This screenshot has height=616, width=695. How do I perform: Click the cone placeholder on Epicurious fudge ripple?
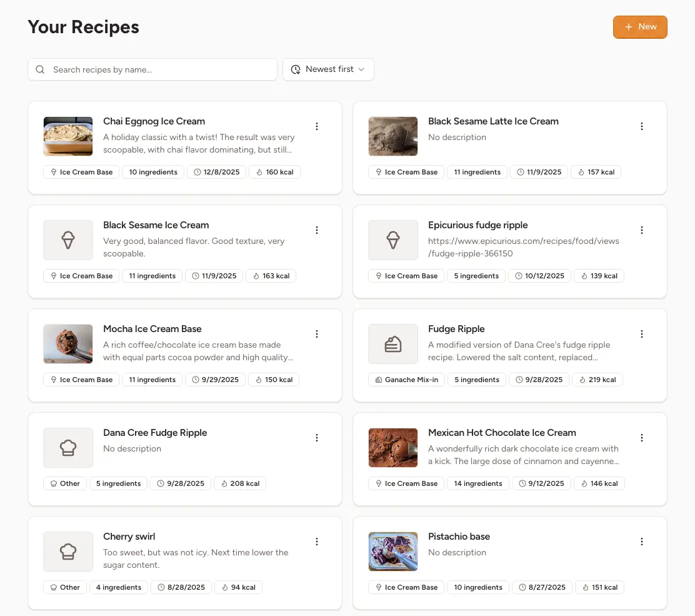392,240
